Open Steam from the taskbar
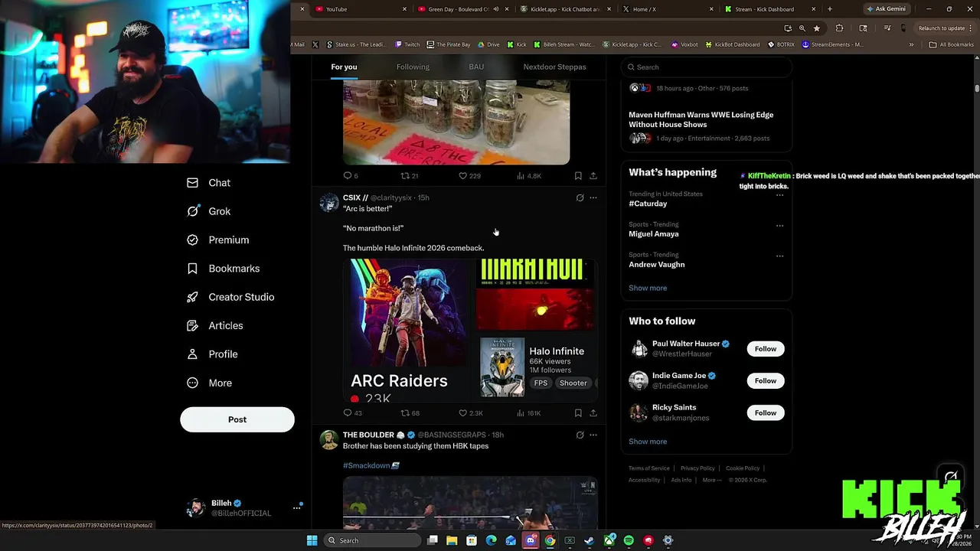Screen dimensions: 980x551 pyautogui.click(x=590, y=540)
